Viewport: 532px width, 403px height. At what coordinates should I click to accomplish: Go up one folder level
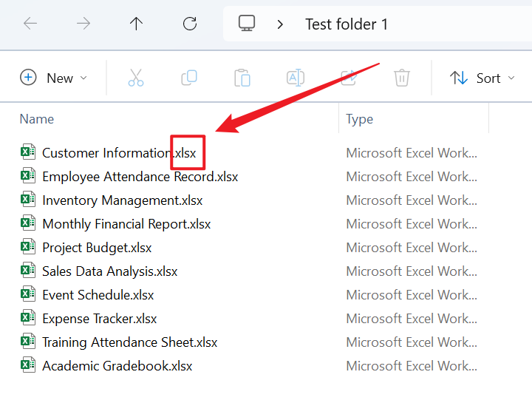coord(136,24)
